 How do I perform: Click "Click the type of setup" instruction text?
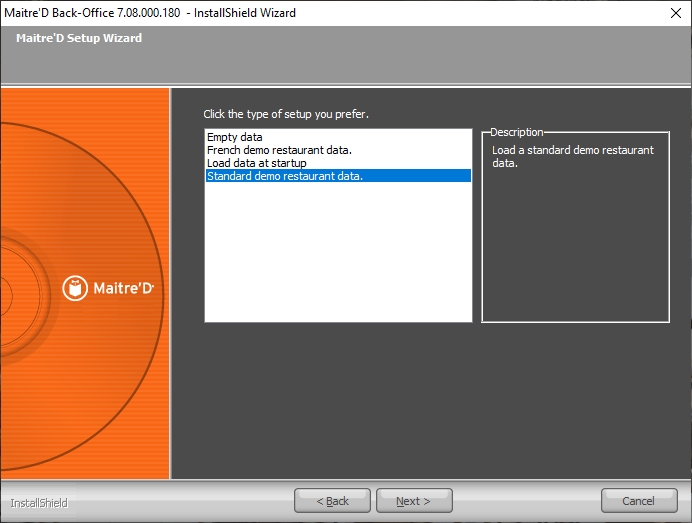[286, 114]
